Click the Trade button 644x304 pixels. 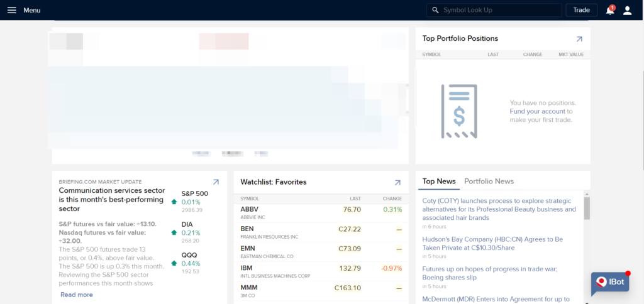[581, 10]
